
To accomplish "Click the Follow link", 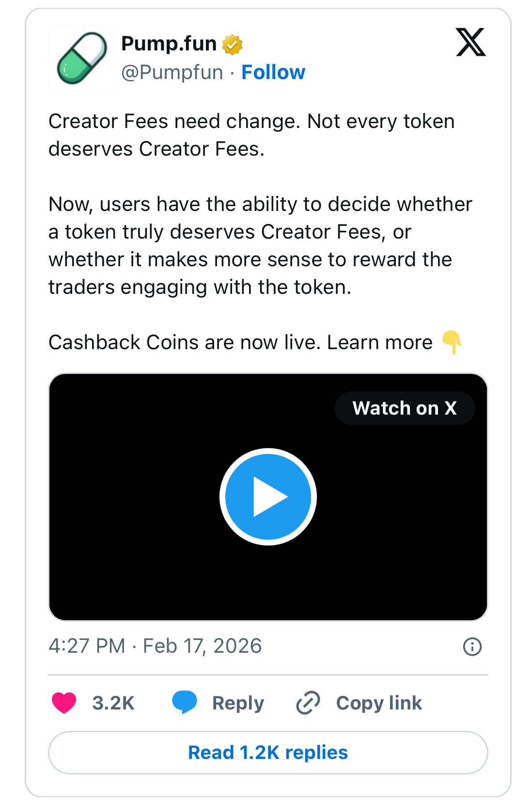I will [273, 72].
